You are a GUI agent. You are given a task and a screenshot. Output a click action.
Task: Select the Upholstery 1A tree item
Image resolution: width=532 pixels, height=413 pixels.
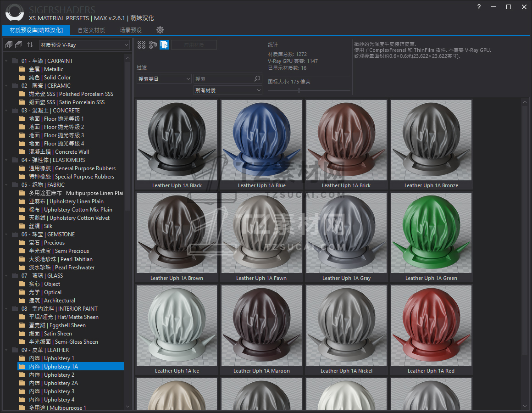(71, 367)
